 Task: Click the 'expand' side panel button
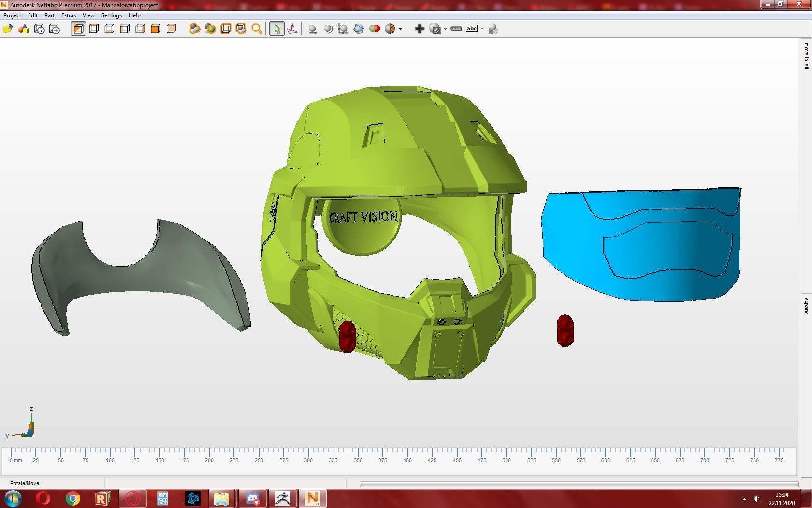coord(806,306)
